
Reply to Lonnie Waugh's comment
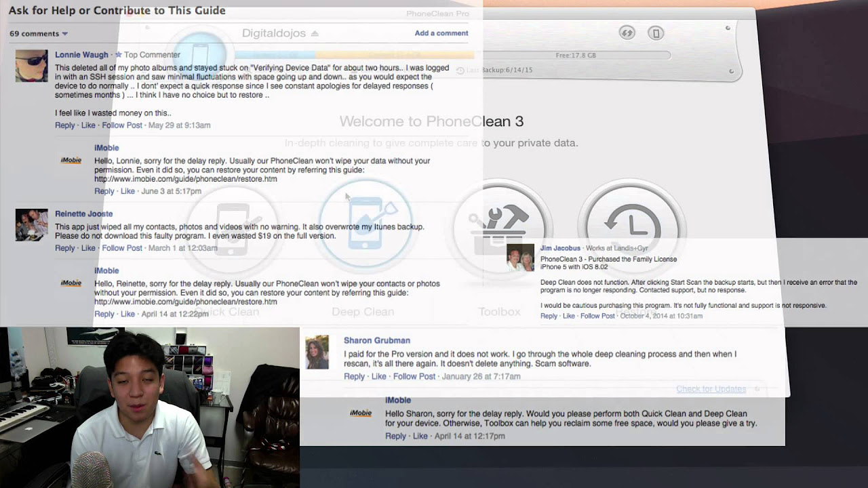[65, 125]
